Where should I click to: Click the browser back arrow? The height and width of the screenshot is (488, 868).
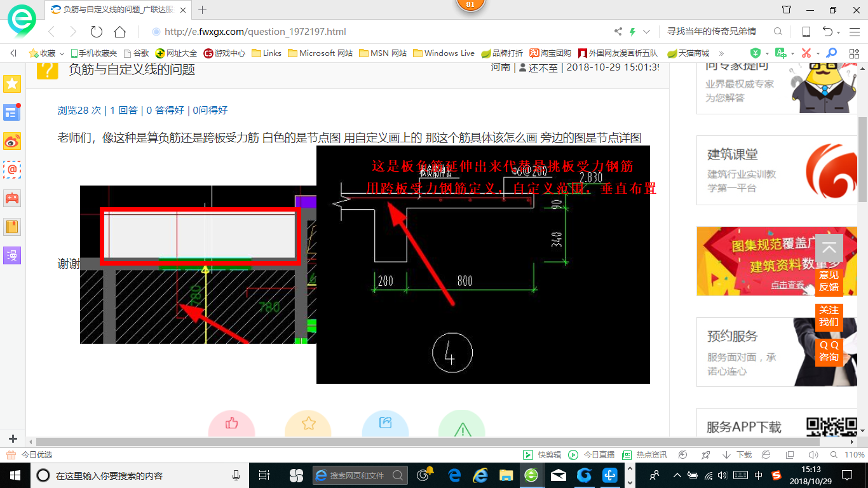point(52,32)
